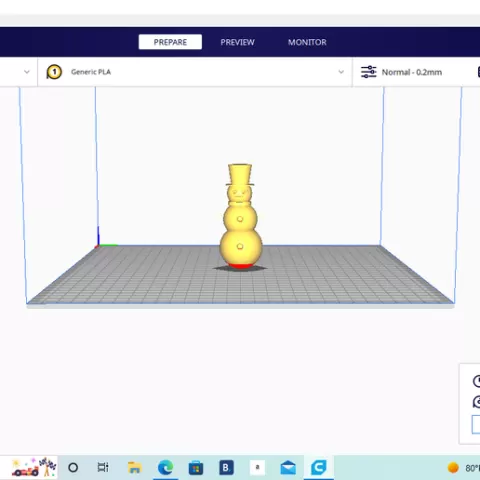
Task: Open Cura from the taskbar
Action: [x=318, y=467]
